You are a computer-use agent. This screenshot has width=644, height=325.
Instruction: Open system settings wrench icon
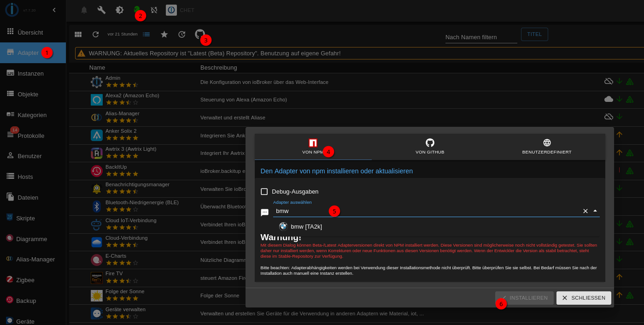(x=101, y=10)
